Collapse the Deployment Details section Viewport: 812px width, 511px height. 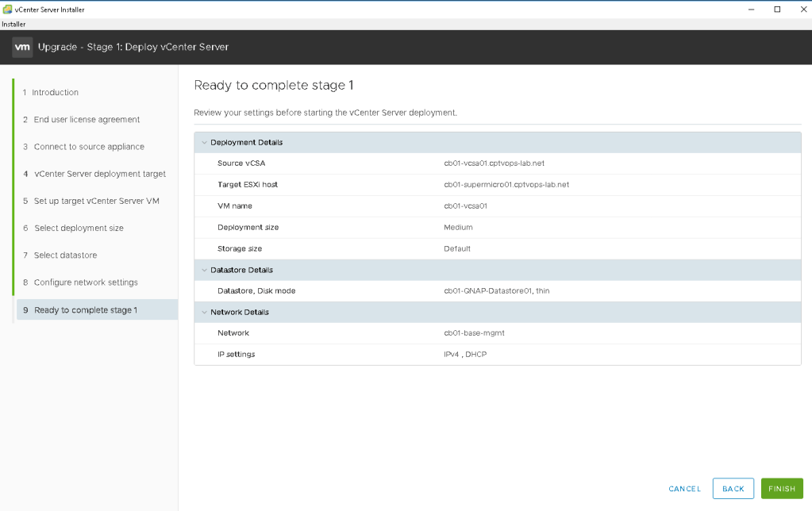(x=204, y=143)
